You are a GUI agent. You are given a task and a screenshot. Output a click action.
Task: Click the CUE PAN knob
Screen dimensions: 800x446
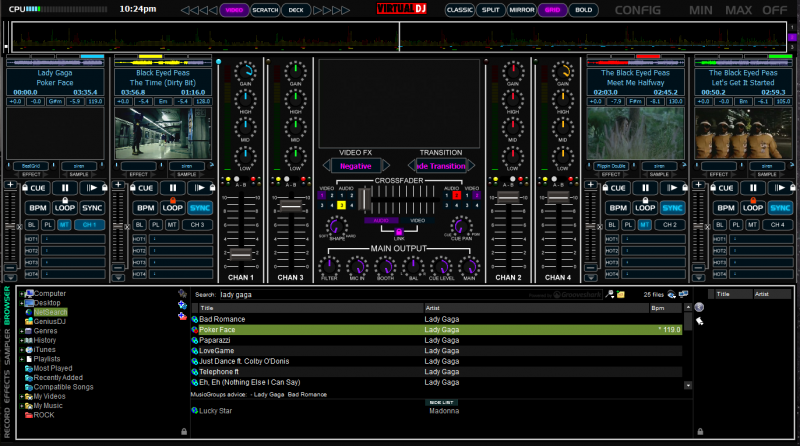[x=461, y=226]
